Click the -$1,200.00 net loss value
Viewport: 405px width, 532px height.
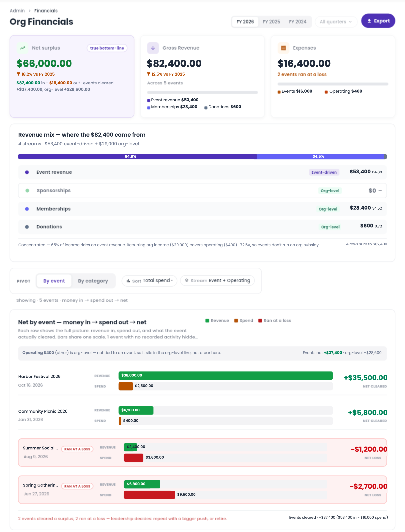pos(369,449)
